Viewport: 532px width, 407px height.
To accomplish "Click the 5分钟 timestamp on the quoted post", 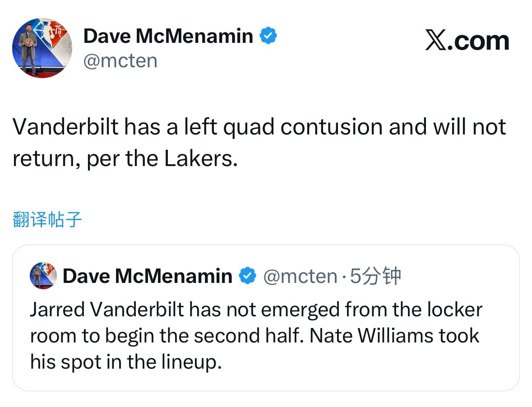I will point(375,276).
